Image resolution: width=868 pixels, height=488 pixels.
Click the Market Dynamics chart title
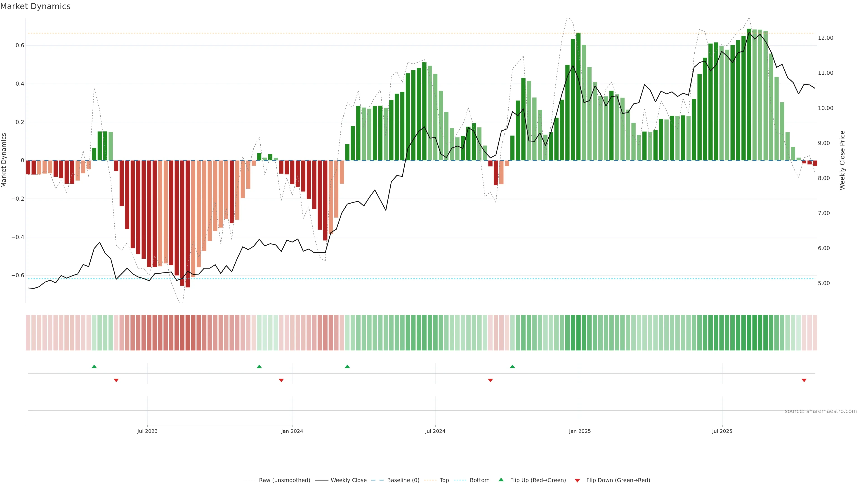pos(35,6)
